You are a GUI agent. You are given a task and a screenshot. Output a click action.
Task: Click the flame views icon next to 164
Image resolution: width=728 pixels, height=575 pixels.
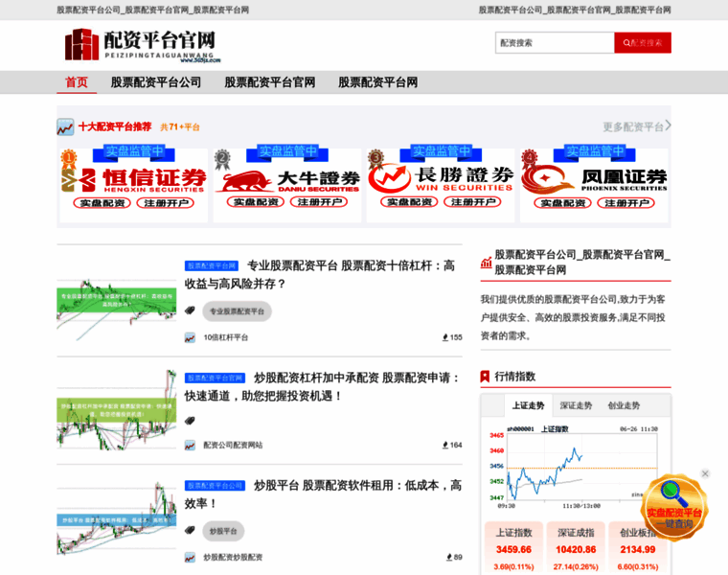click(445, 446)
